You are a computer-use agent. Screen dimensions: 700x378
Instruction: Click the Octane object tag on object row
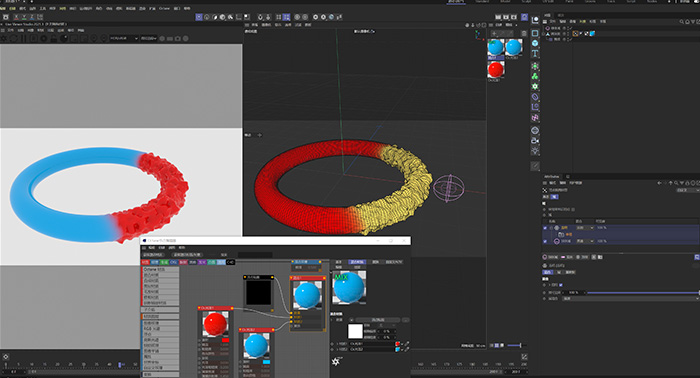pos(575,33)
